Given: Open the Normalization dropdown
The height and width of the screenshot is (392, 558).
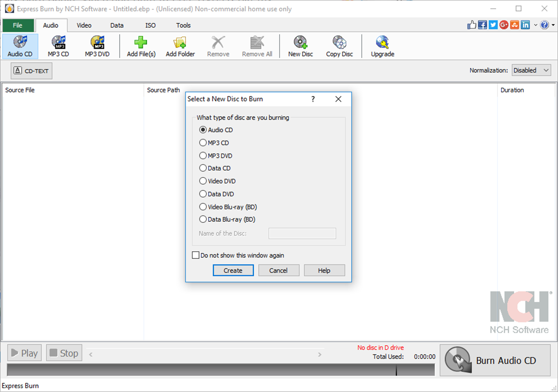Looking at the screenshot, I should click(531, 70).
